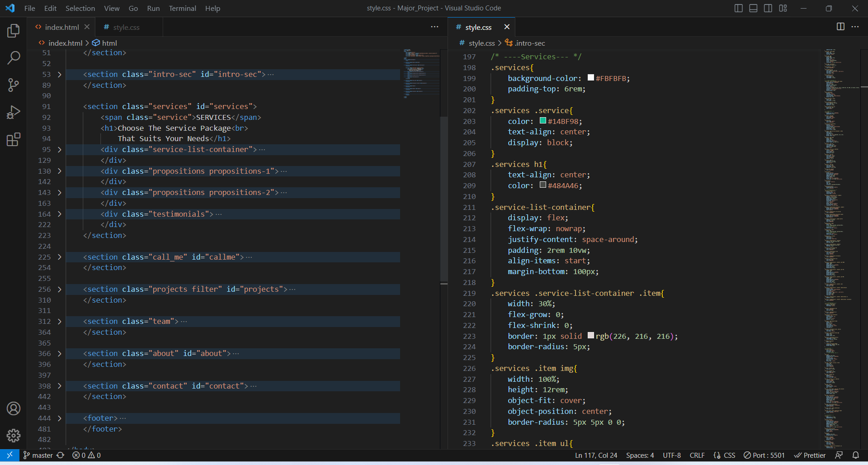Expand the testimonials div fold
Screen dimensions: 868x465
(x=59, y=214)
